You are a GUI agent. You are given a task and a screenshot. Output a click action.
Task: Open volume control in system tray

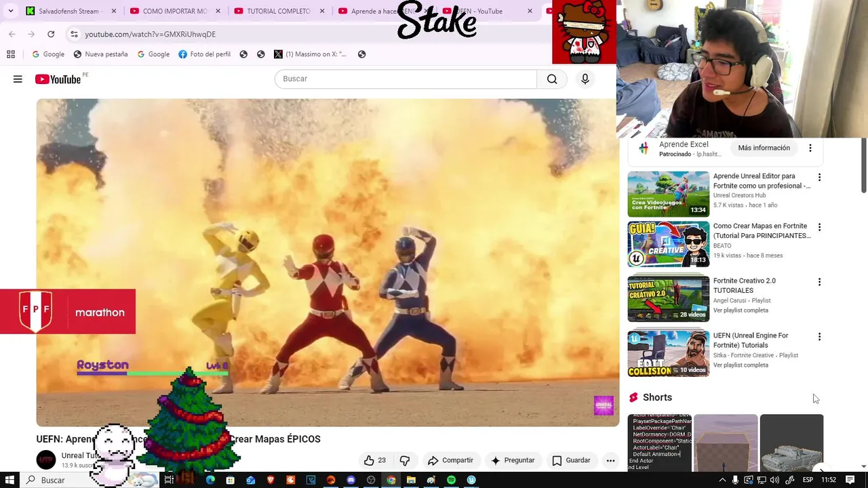pos(774,480)
